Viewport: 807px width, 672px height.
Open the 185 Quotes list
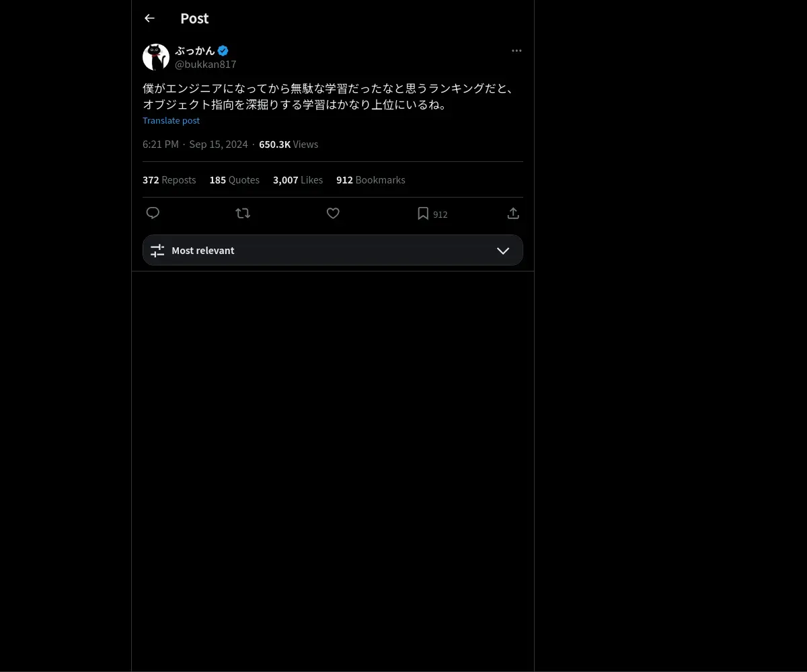click(235, 180)
